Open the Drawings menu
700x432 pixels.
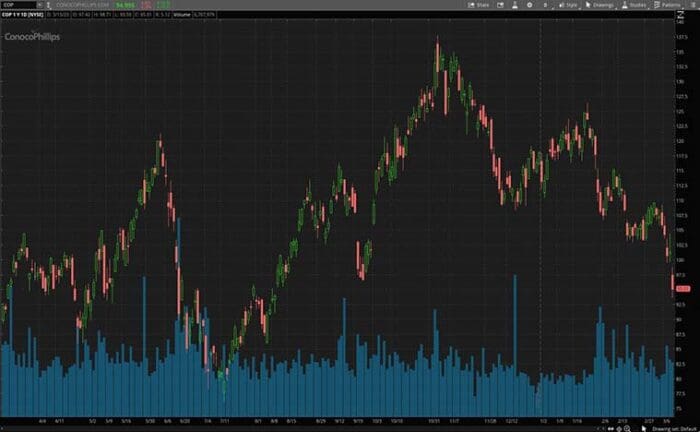pos(600,5)
